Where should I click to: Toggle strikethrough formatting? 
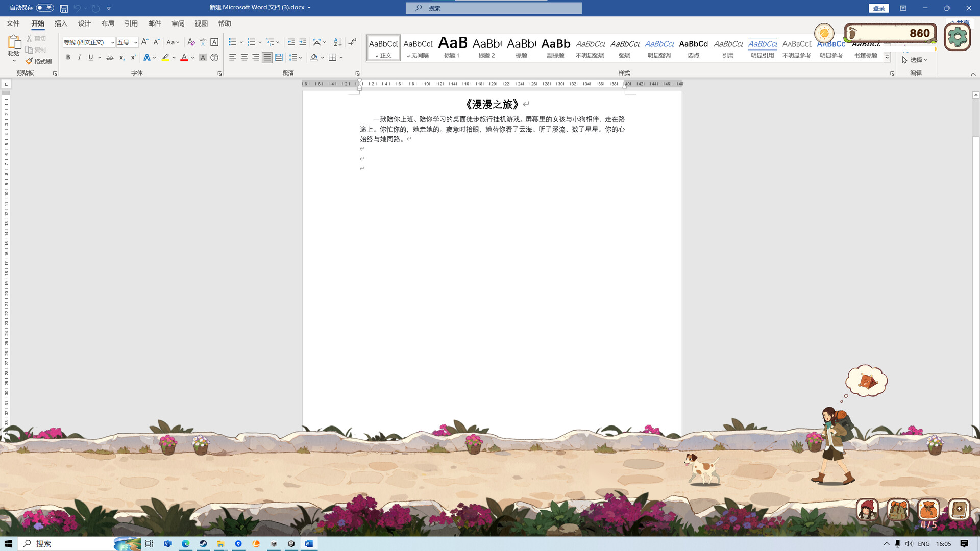tap(110, 58)
